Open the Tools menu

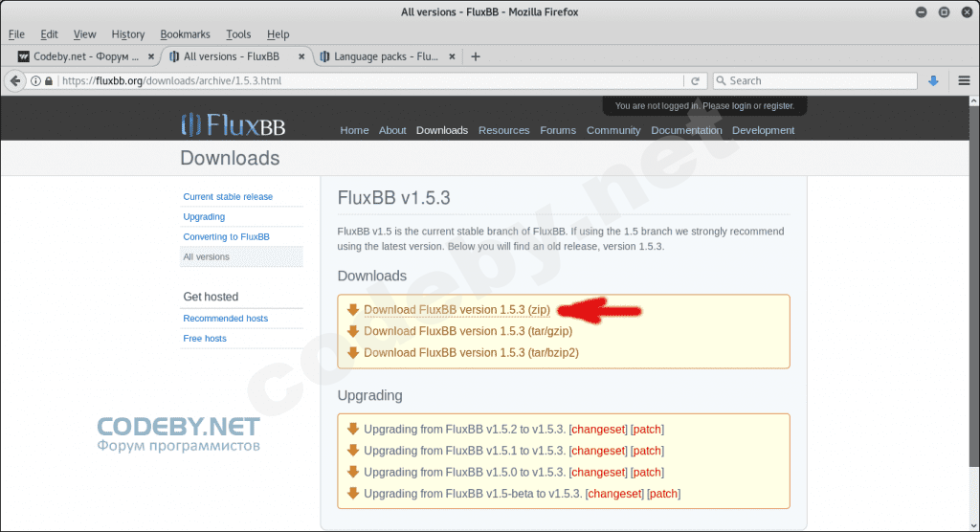(238, 34)
